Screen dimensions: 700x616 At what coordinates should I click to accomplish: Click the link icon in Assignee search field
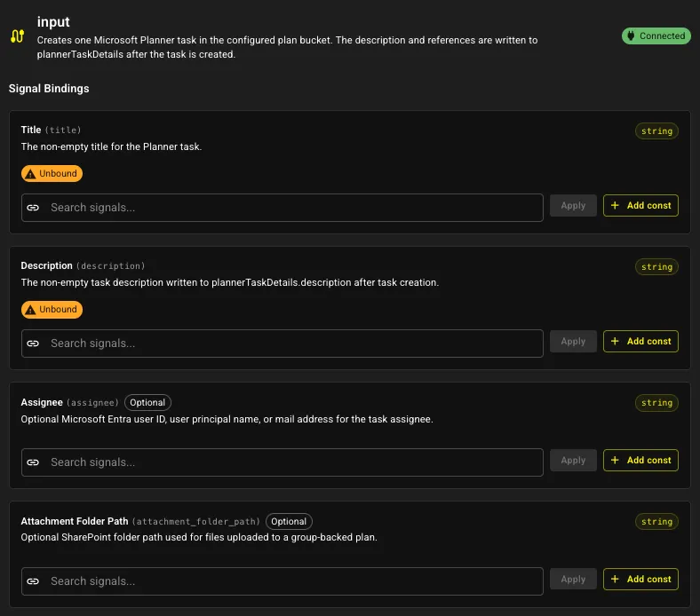click(33, 462)
